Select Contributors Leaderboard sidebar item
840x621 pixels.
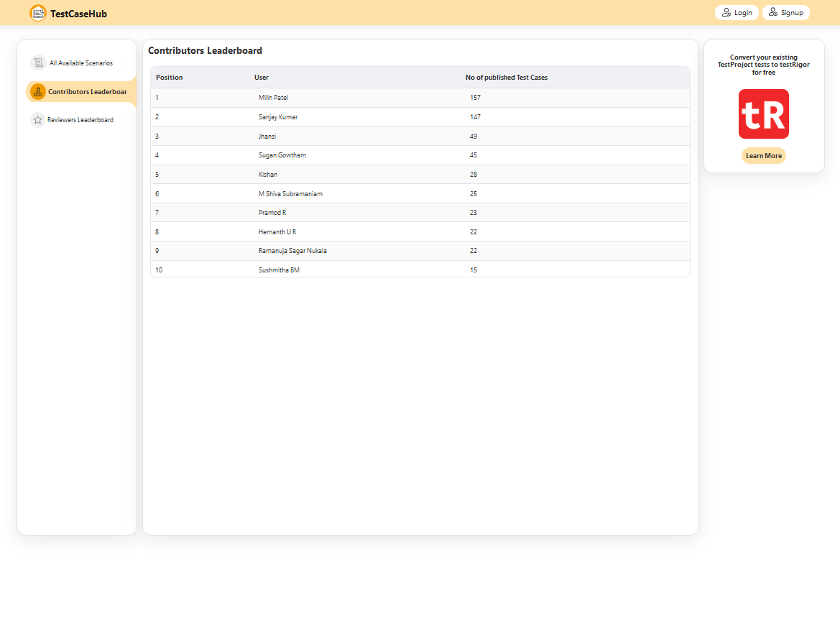(81, 91)
